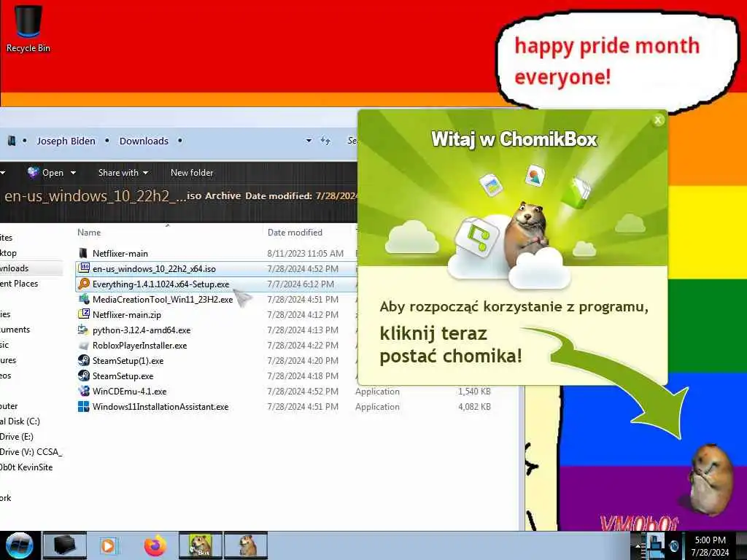Select MediaCreationTool_Win11_23H2.exe in the file list

coord(163,300)
